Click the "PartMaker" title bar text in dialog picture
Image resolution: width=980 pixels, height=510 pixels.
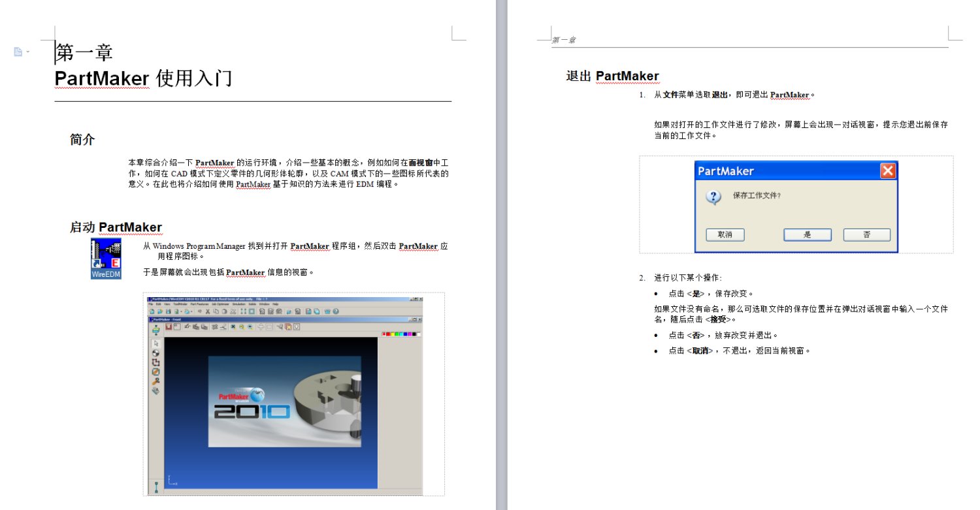point(726,171)
